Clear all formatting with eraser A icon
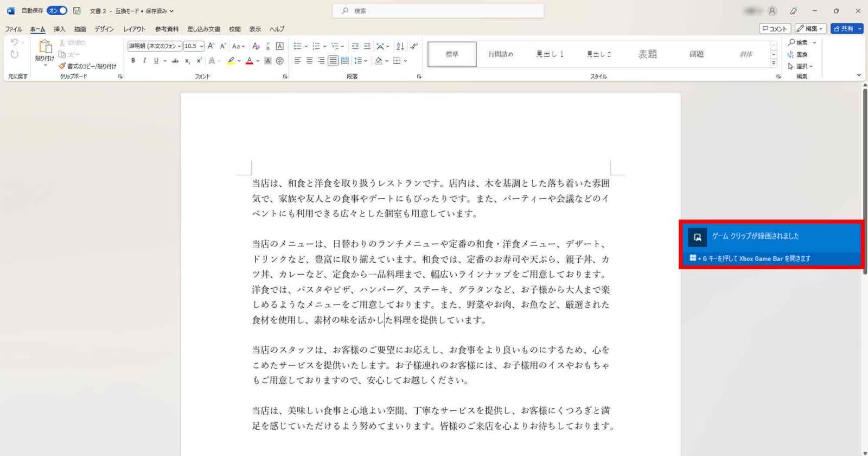Viewport: 868px width, 456px height. tap(256, 46)
